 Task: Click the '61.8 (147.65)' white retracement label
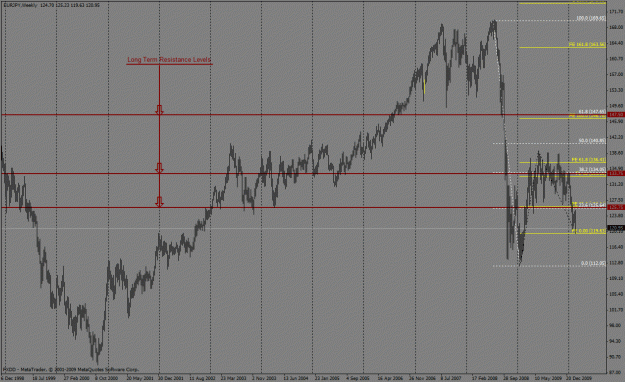click(x=592, y=112)
